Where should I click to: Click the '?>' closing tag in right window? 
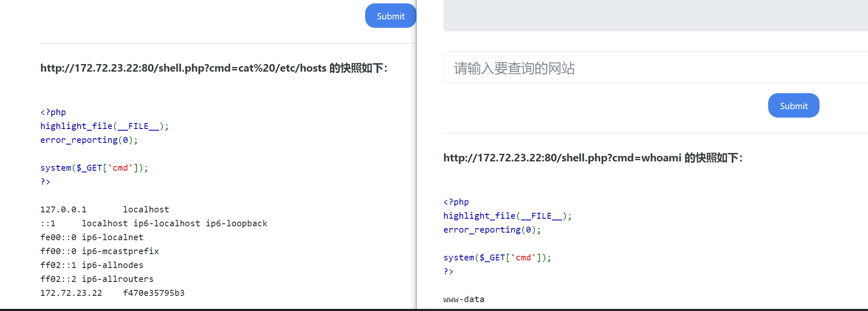click(449, 271)
